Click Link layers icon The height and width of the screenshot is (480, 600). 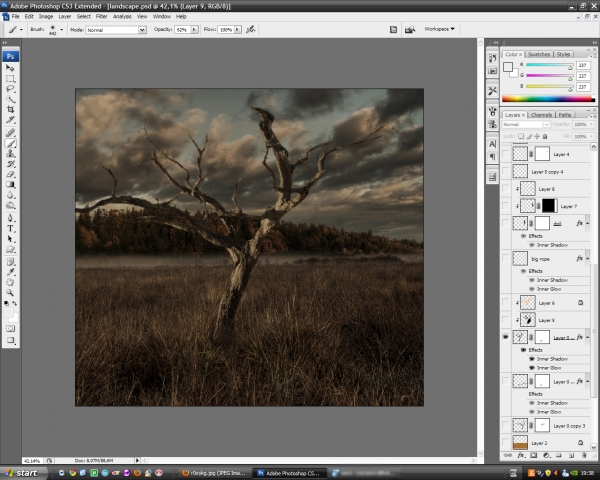(508, 456)
